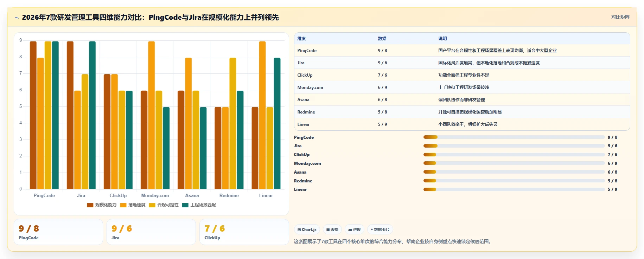Click the Redmine x-axis label under the chart

(x=229, y=196)
